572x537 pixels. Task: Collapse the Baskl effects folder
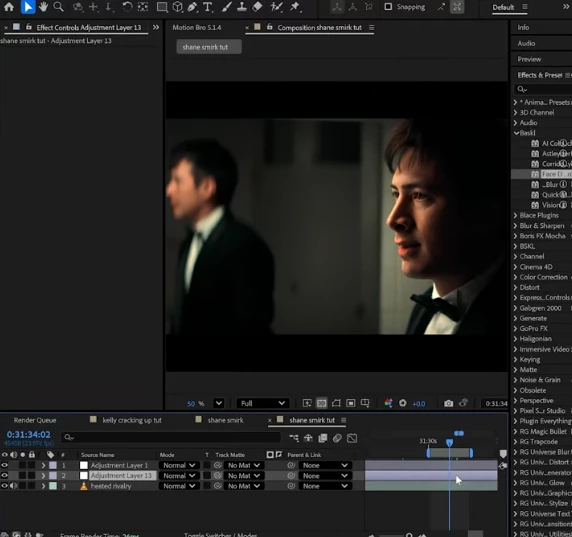tap(516, 133)
